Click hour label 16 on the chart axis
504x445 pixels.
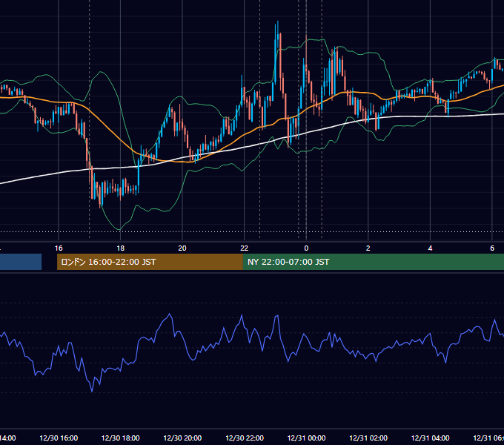point(59,248)
